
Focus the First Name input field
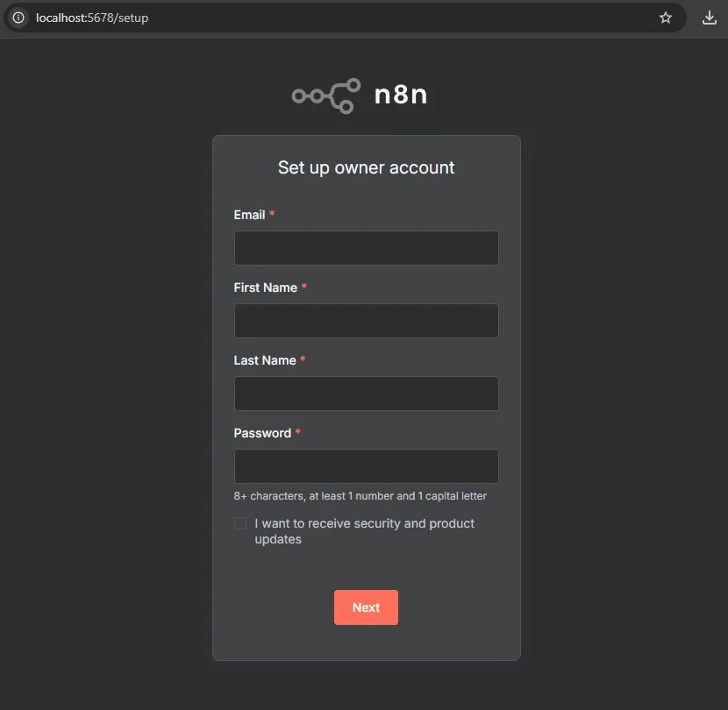(367, 321)
